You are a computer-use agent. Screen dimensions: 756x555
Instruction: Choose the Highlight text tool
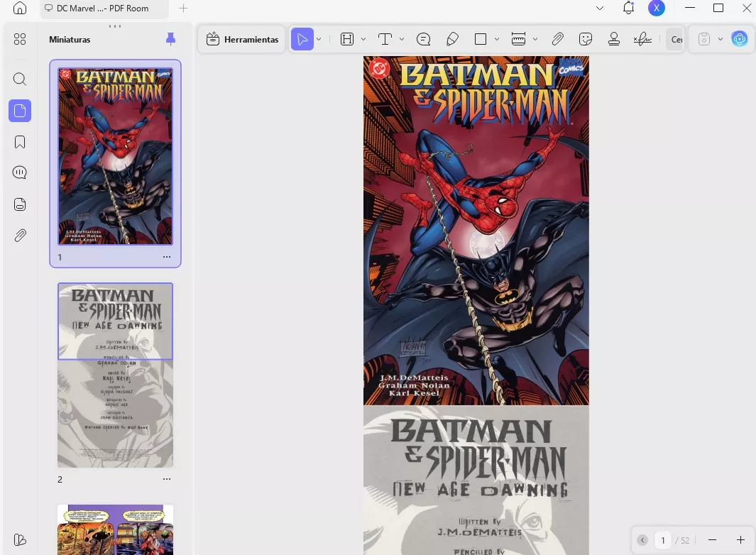tap(347, 39)
